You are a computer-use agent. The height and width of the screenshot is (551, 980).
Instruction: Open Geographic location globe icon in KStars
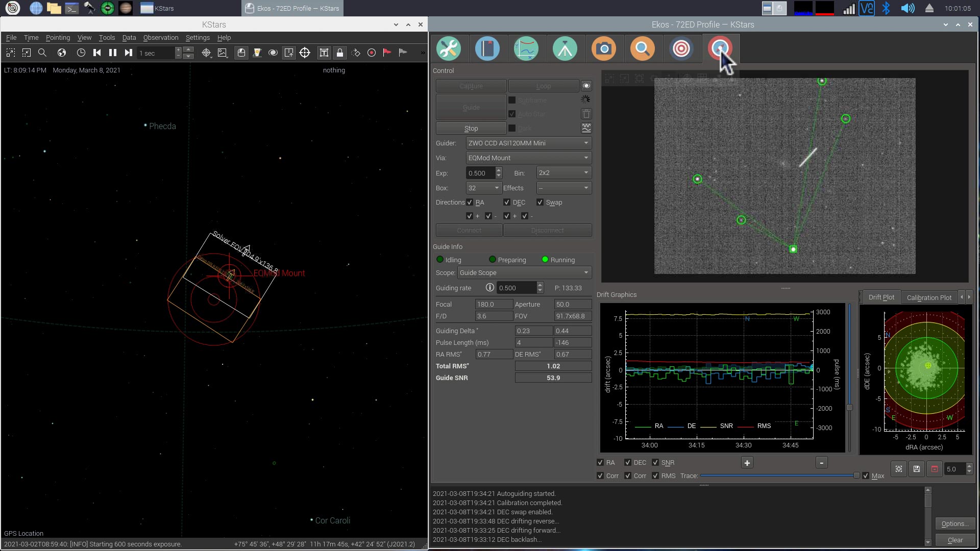62,53
